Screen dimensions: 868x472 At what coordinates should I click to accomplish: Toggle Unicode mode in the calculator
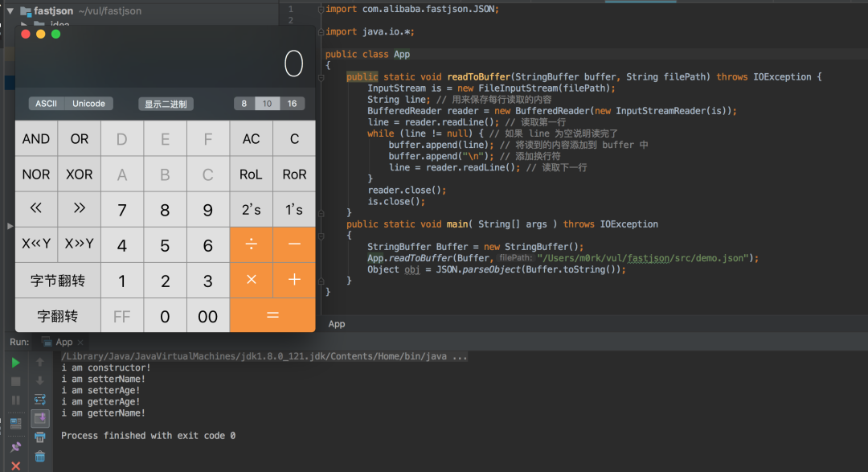[x=88, y=104]
